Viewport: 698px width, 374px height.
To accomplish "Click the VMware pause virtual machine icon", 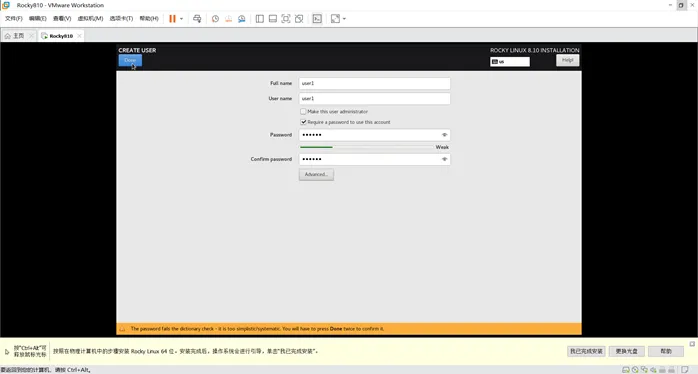I will pyautogui.click(x=172, y=19).
